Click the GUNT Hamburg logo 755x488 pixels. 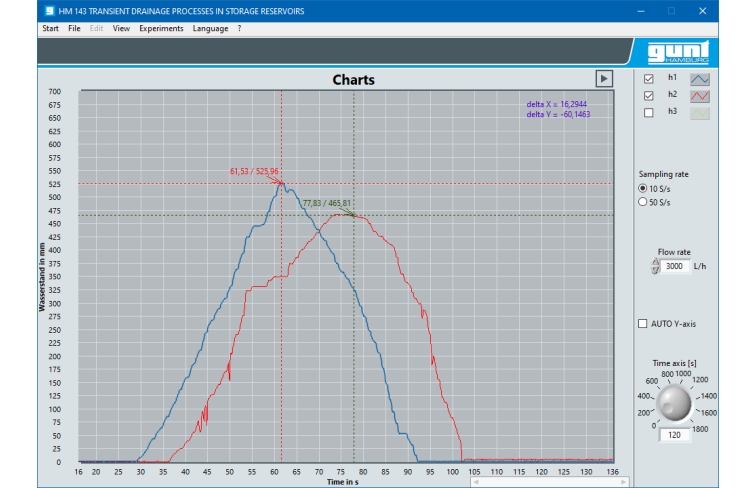coord(678,52)
